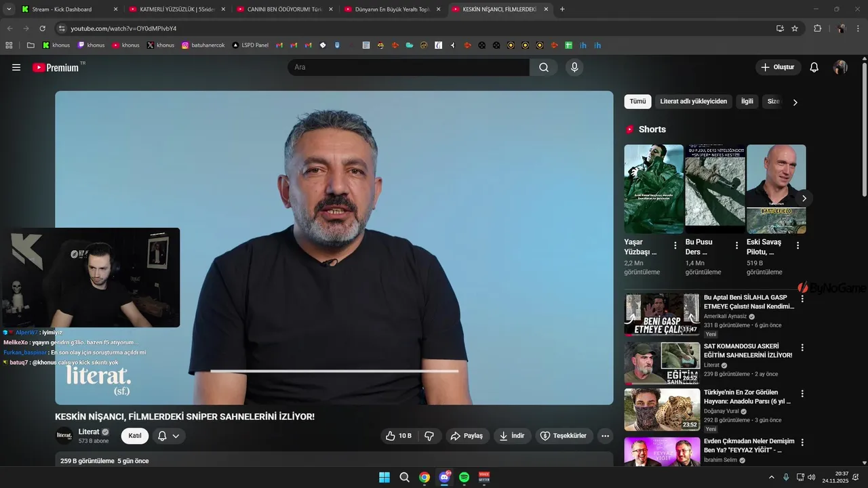Expand video description showing 259 B görüntüleme
This screenshot has width=868, height=488.
[x=334, y=461]
